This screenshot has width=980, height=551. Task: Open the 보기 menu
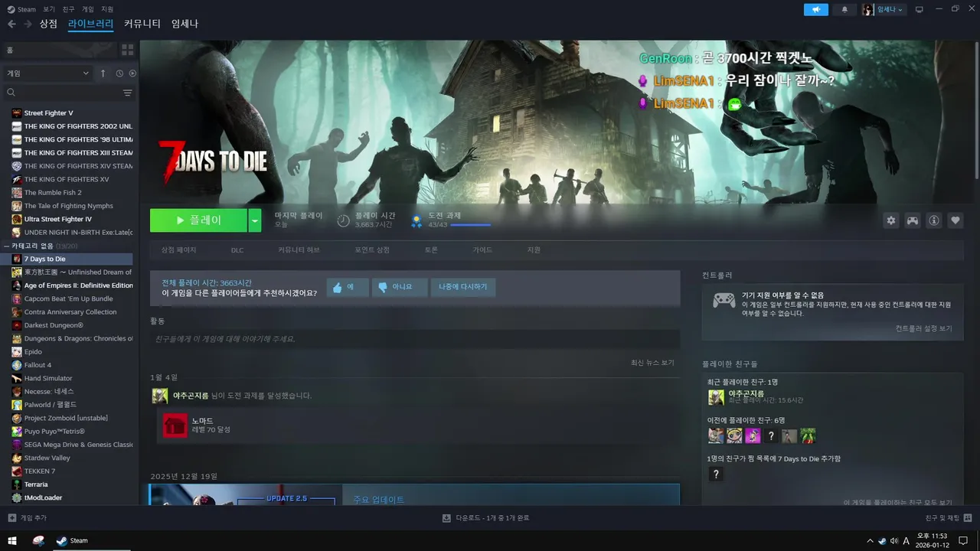click(x=49, y=9)
